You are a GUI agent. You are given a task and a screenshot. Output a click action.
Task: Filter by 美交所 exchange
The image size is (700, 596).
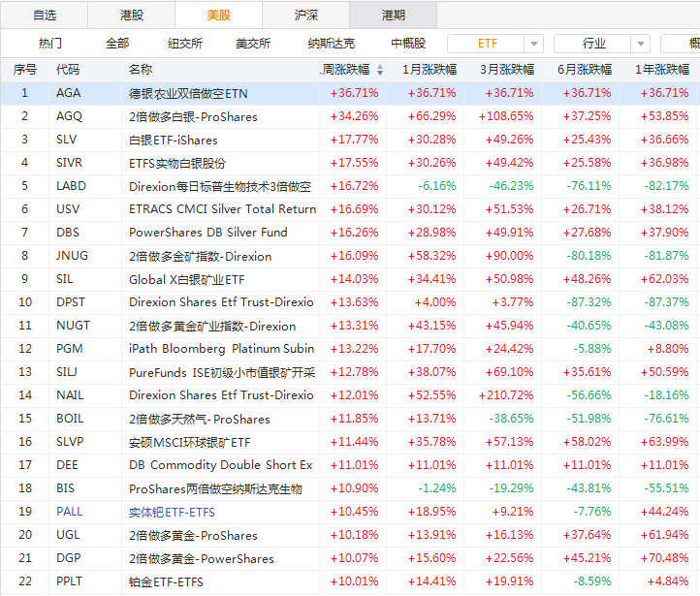coord(253,44)
